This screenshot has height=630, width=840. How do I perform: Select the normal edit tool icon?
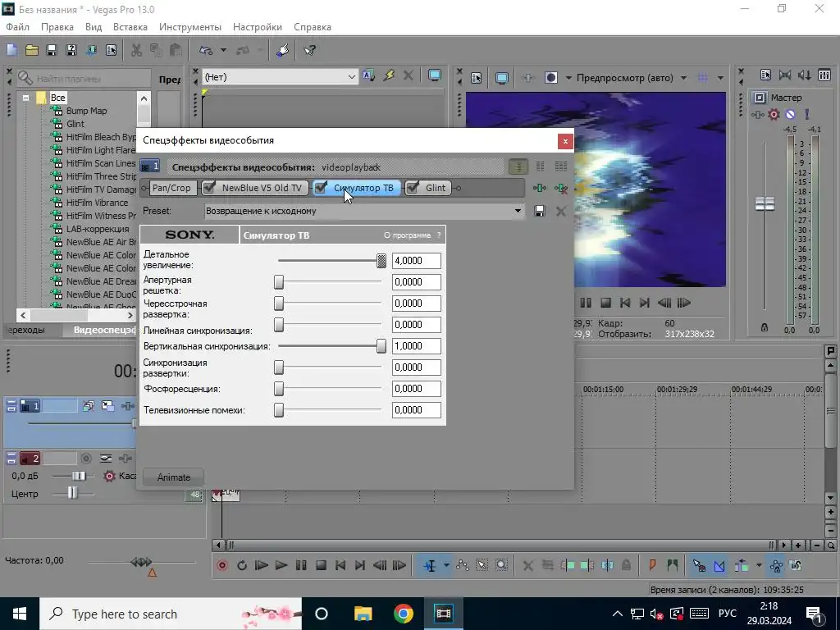pos(430,565)
